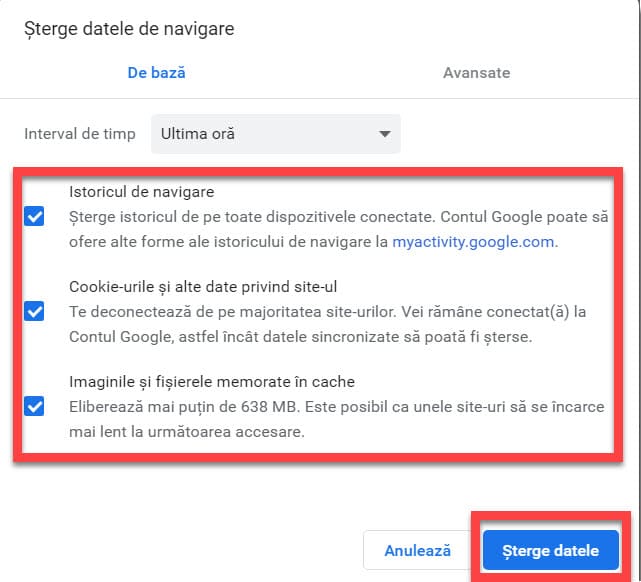Click the Imaginile și fișierele memorate în cache heading
Screen dimensions: 641x582
tap(212, 381)
